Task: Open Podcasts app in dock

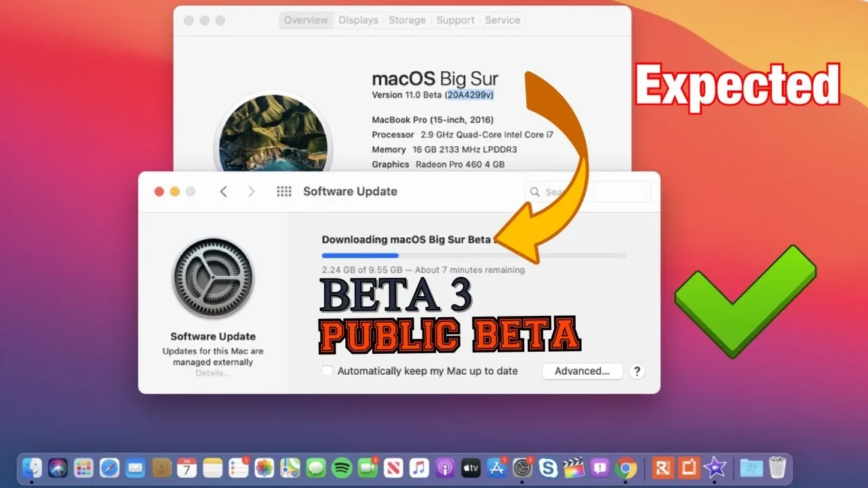Action: point(445,468)
